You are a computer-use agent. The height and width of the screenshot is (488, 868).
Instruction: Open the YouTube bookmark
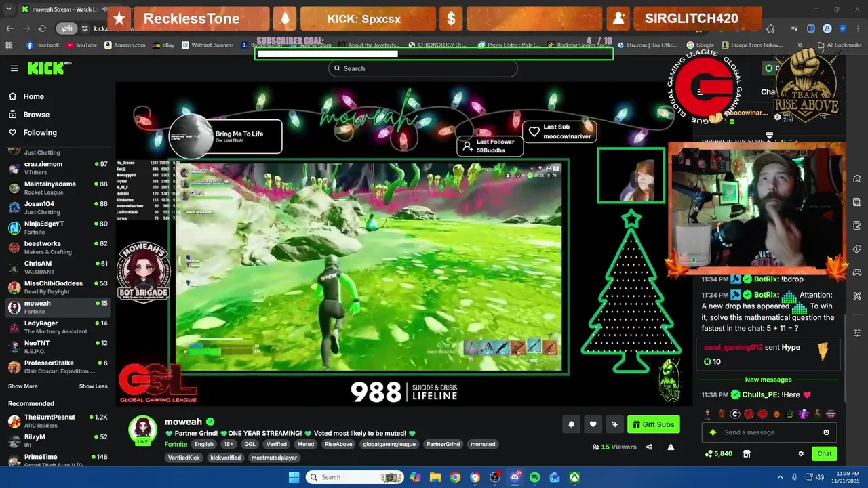tap(82, 45)
